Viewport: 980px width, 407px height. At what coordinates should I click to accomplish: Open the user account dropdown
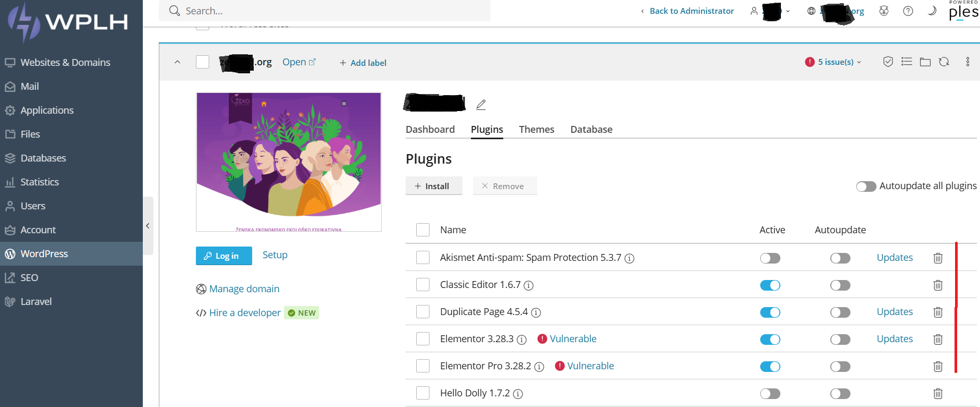770,11
